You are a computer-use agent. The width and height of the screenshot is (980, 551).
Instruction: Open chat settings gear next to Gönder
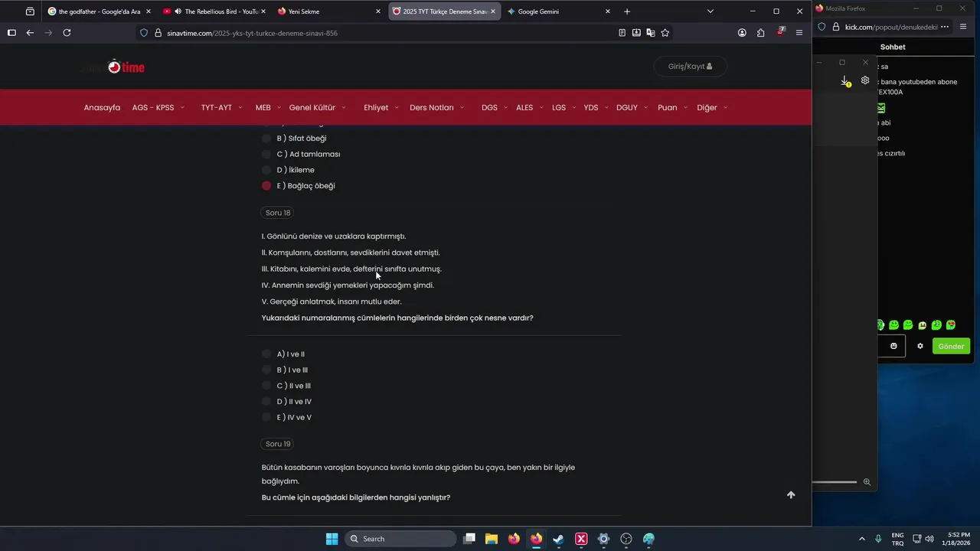[x=920, y=346]
